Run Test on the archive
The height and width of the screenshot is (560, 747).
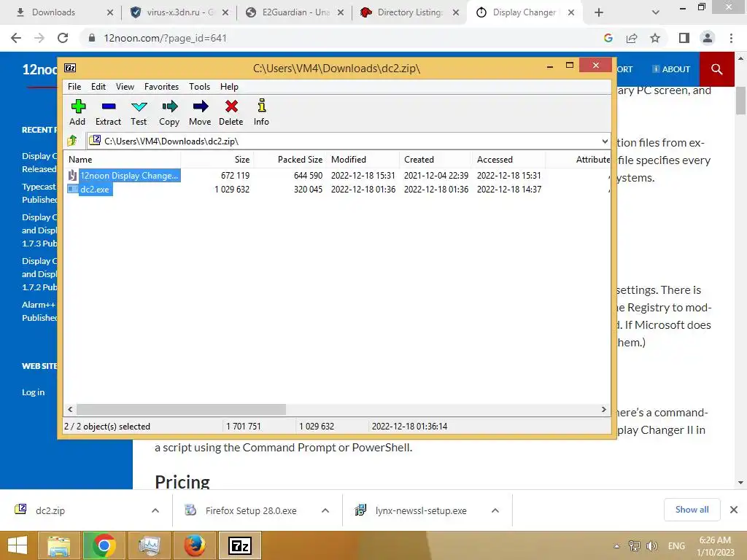coord(139,112)
